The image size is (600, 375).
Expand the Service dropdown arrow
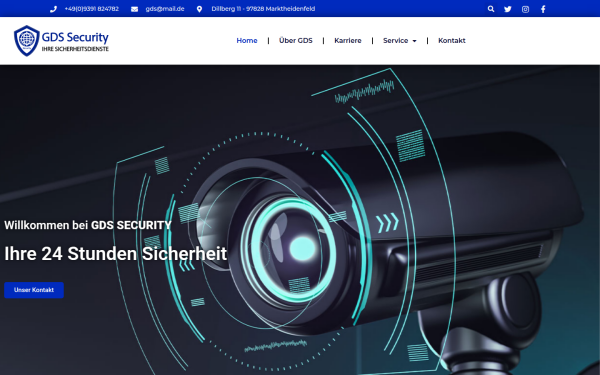click(414, 41)
